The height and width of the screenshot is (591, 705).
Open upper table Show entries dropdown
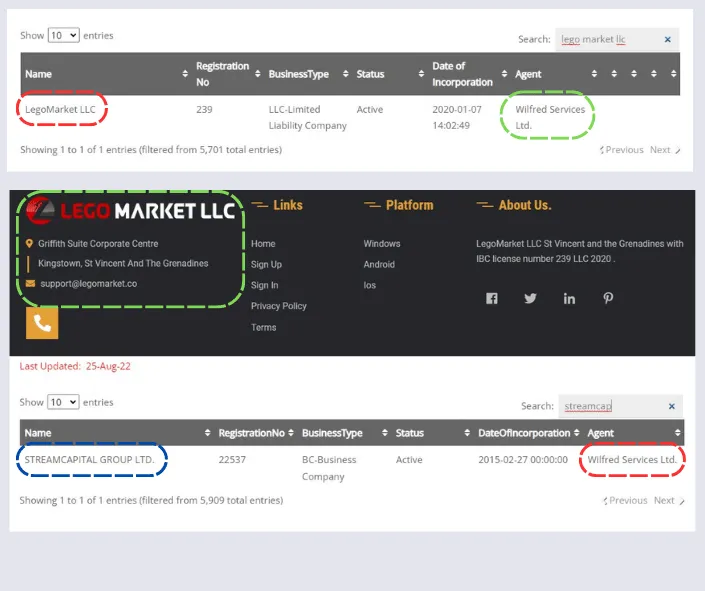tap(63, 35)
